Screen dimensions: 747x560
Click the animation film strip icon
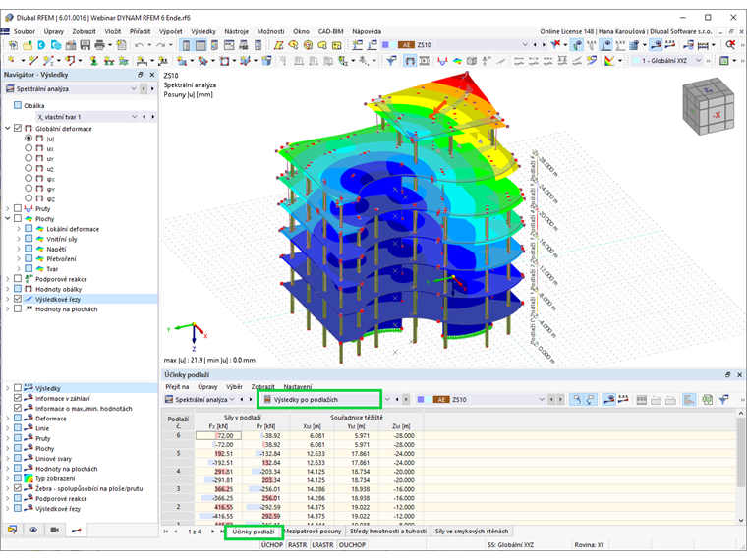pyautogui.click(x=424, y=61)
